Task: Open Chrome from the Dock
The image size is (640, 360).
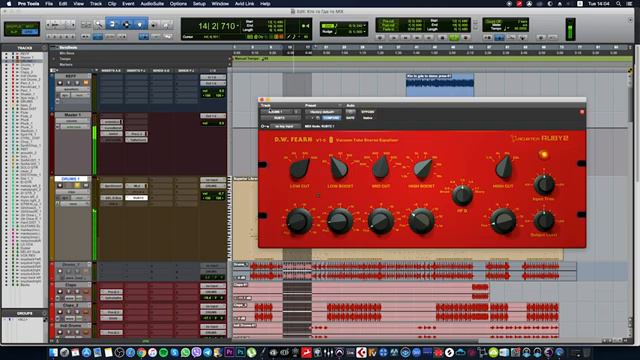Action: [141, 352]
